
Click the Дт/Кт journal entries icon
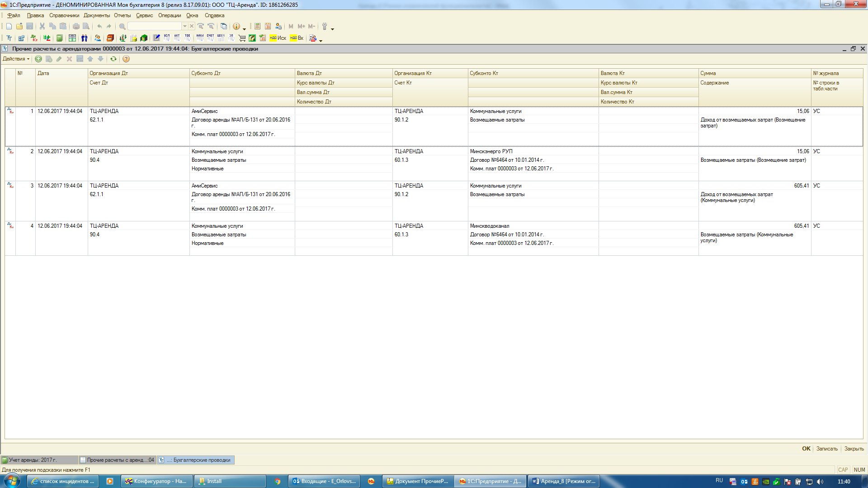(34, 38)
